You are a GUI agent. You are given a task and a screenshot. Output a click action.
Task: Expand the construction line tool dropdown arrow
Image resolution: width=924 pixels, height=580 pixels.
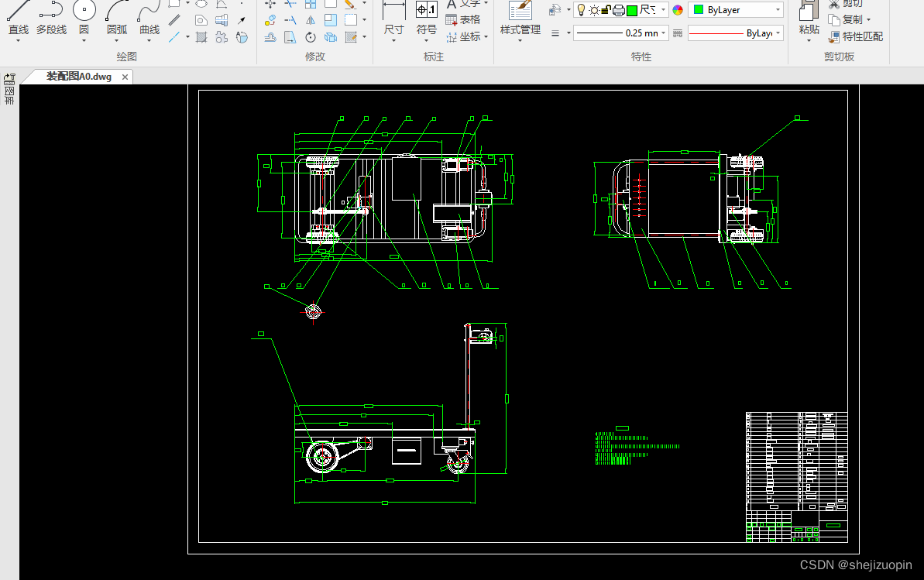(x=187, y=37)
